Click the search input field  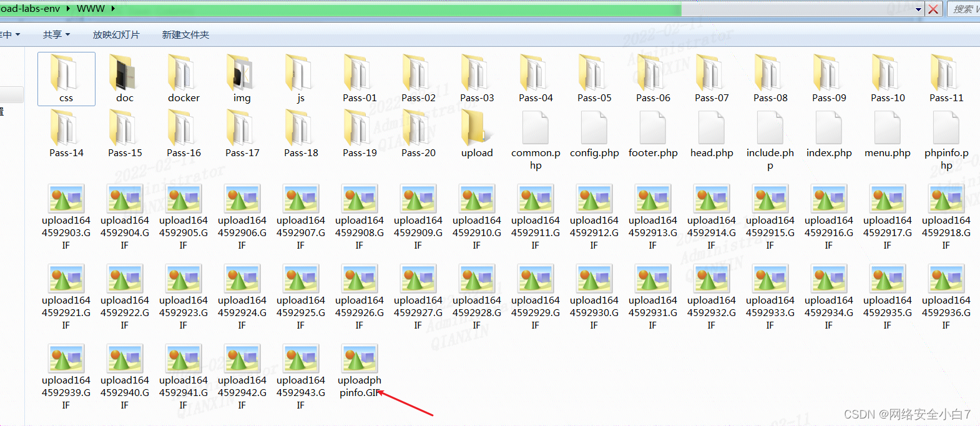[x=964, y=9]
